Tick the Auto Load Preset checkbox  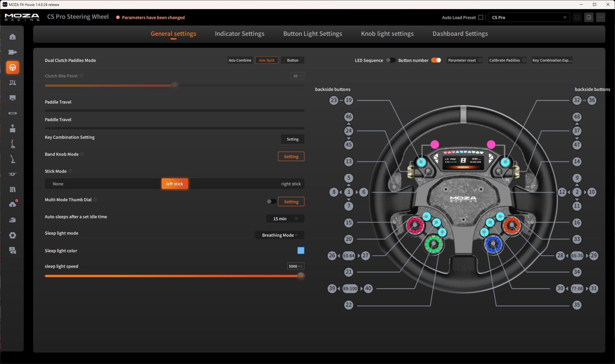pyautogui.click(x=481, y=18)
